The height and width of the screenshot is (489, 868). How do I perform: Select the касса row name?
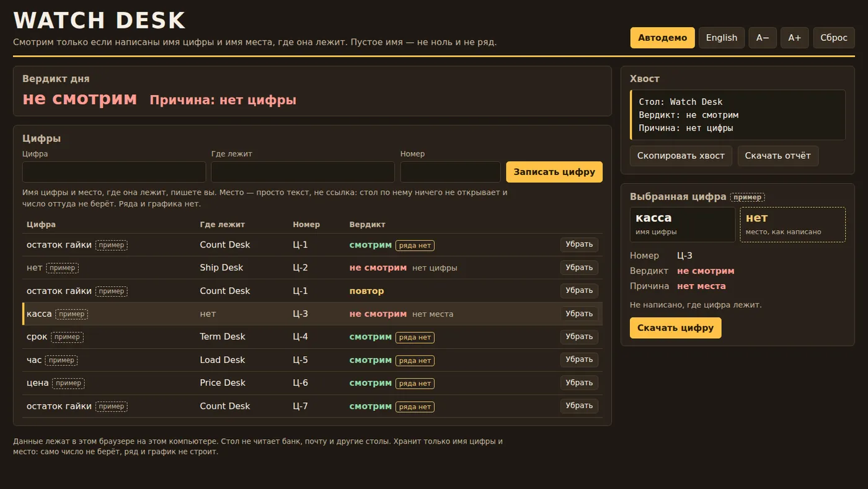click(x=39, y=314)
